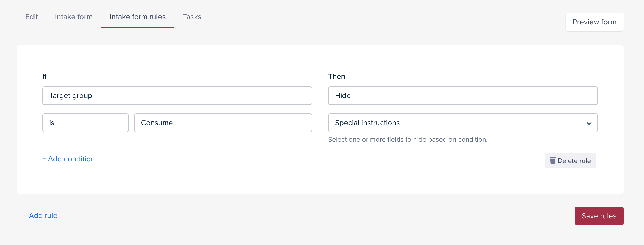This screenshot has height=245, width=644.
Task: Switch to the Intake form tab
Action: [73, 17]
